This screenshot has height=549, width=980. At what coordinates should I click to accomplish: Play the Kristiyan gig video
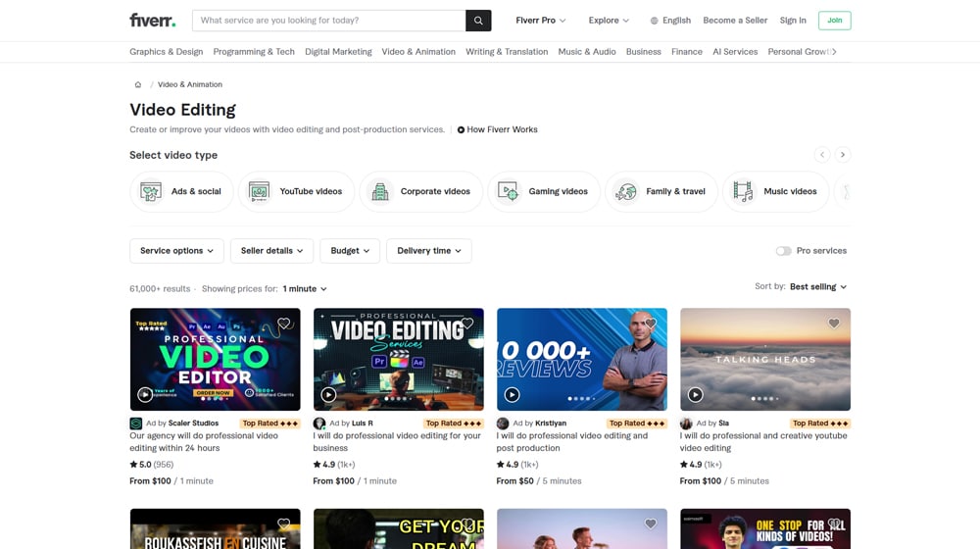pyautogui.click(x=512, y=394)
